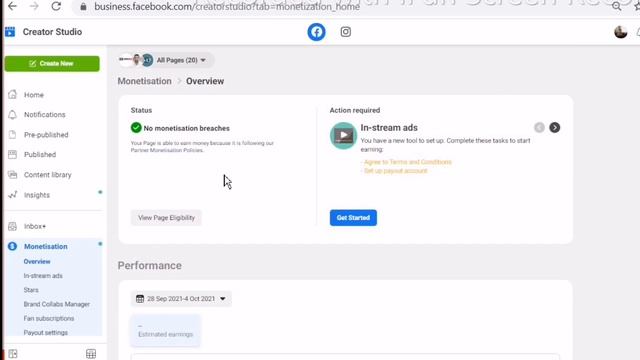Open Brand Collabs Manager in the sidebar

click(x=57, y=304)
